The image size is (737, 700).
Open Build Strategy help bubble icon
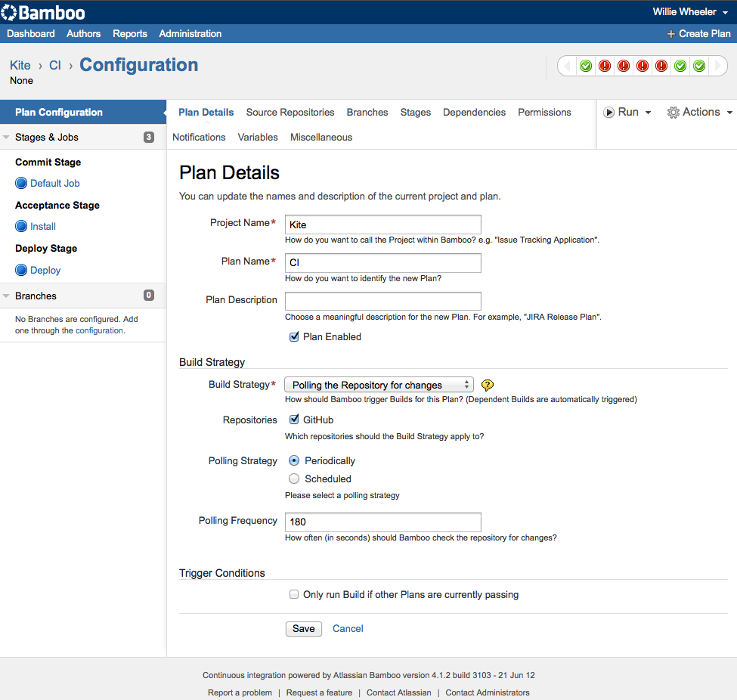pos(488,386)
